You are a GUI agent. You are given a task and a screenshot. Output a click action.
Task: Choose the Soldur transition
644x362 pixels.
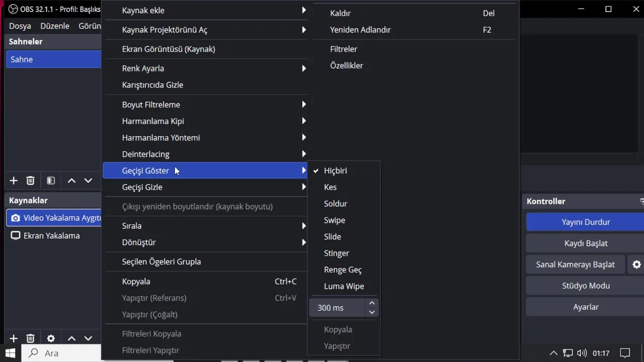point(335,204)
